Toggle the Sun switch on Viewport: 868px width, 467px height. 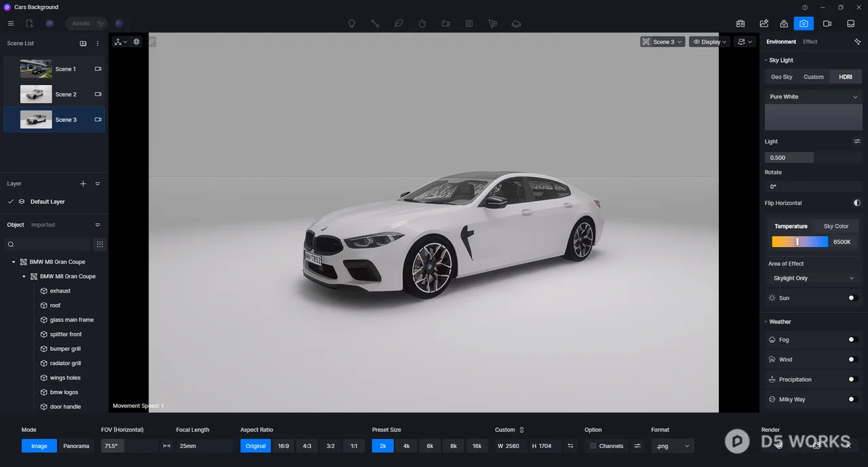pyautogui.click(x=853, y=298)
